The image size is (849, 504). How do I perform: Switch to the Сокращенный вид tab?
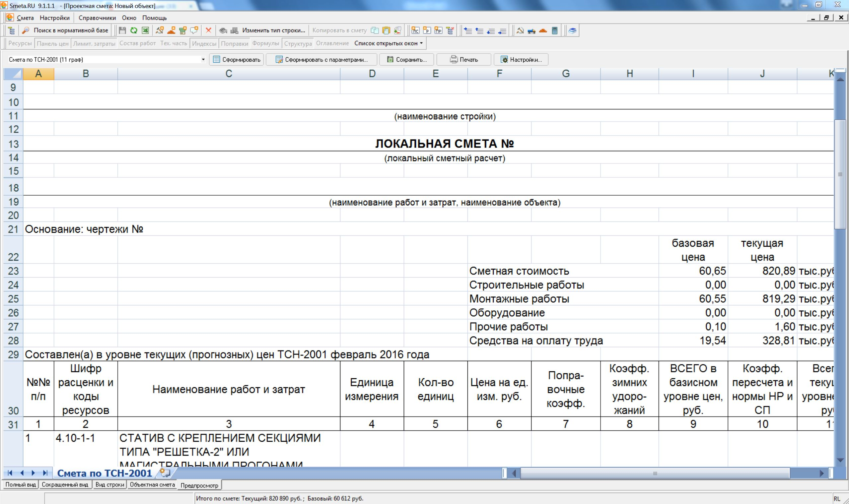65,485
